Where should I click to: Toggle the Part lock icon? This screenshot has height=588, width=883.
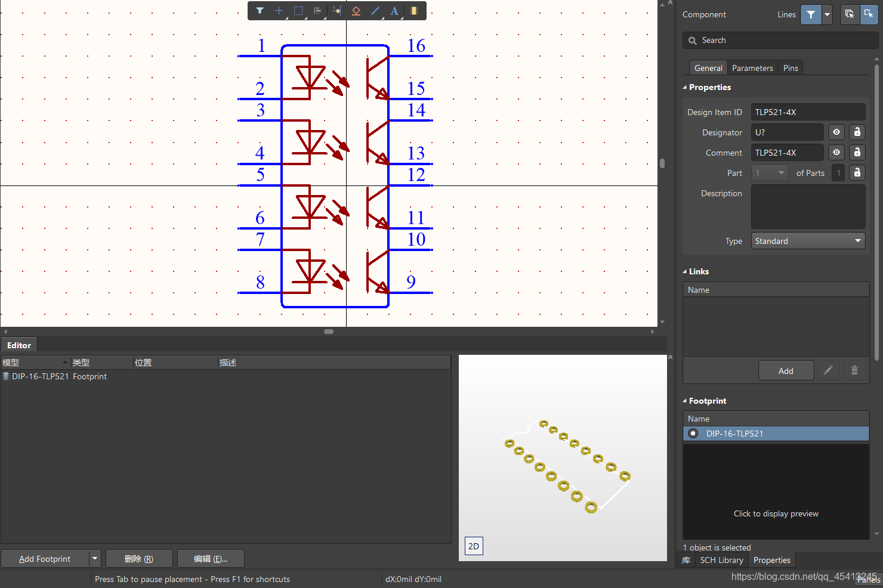(x=857, y=173)
